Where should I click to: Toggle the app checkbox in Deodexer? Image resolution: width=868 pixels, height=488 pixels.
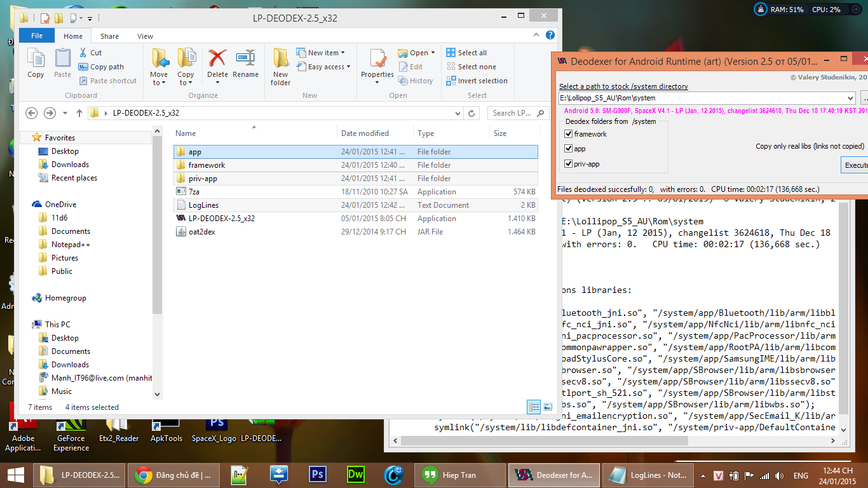coord(569,149)
